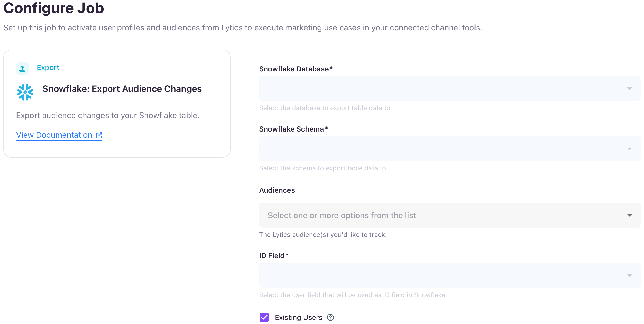
Task: Click the Configure Job heading
Action: (54, 8)
